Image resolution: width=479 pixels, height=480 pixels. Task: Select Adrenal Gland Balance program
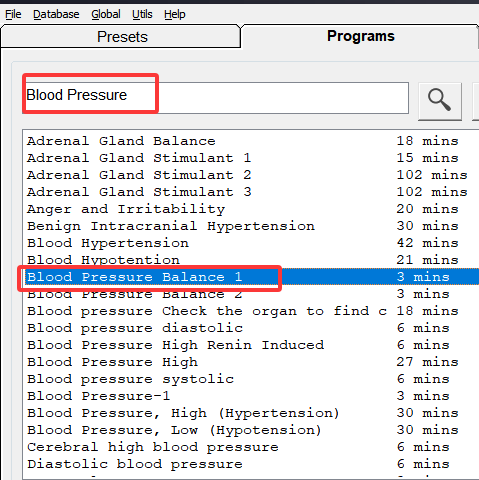(x=252, y=141)
